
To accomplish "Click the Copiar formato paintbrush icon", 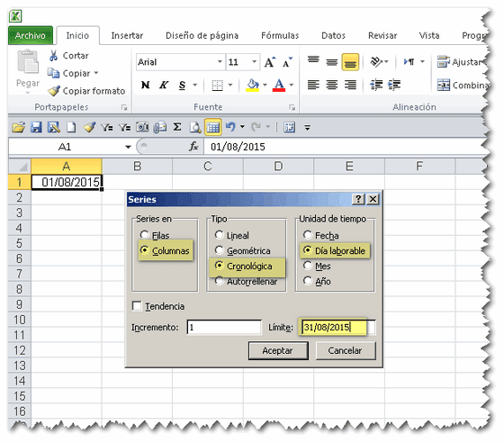I will pyautogui.click(x=54, y=91).
